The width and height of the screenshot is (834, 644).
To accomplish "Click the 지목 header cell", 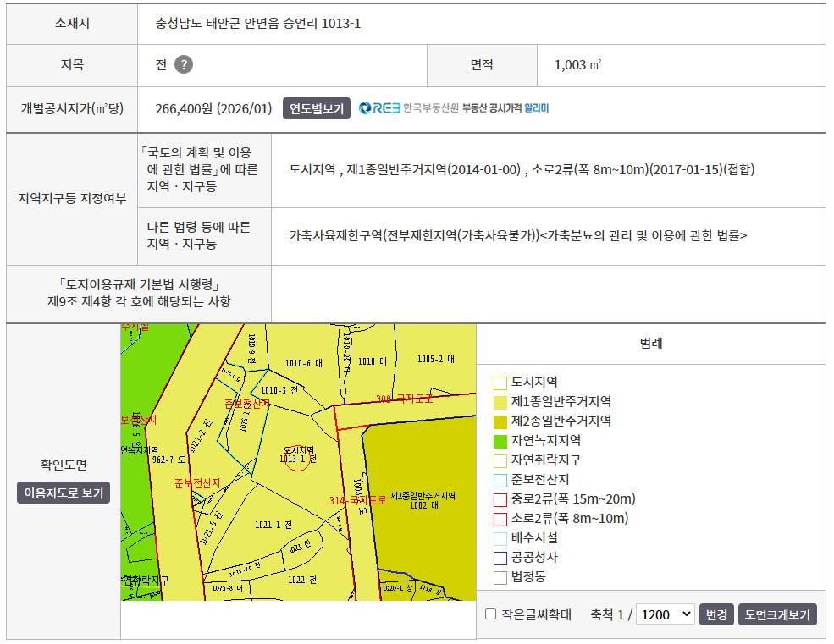I will (72, 65).
